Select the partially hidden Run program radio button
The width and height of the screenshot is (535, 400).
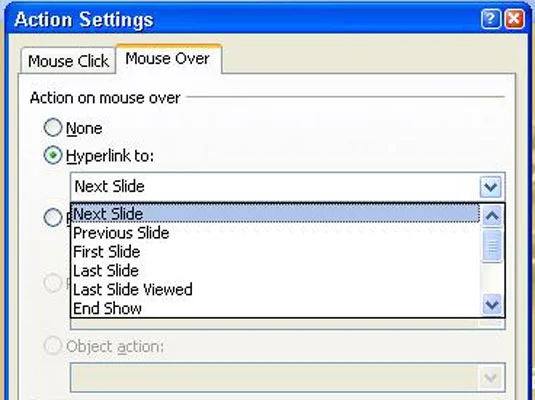[53, 217]
